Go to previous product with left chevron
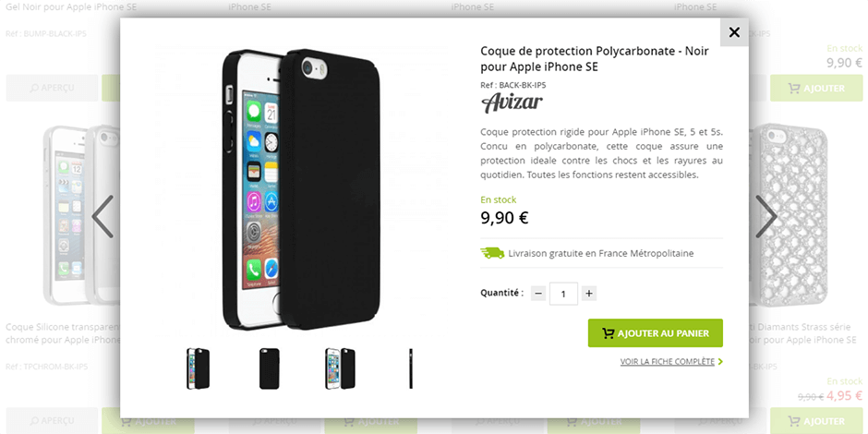 tap(103, 216)
